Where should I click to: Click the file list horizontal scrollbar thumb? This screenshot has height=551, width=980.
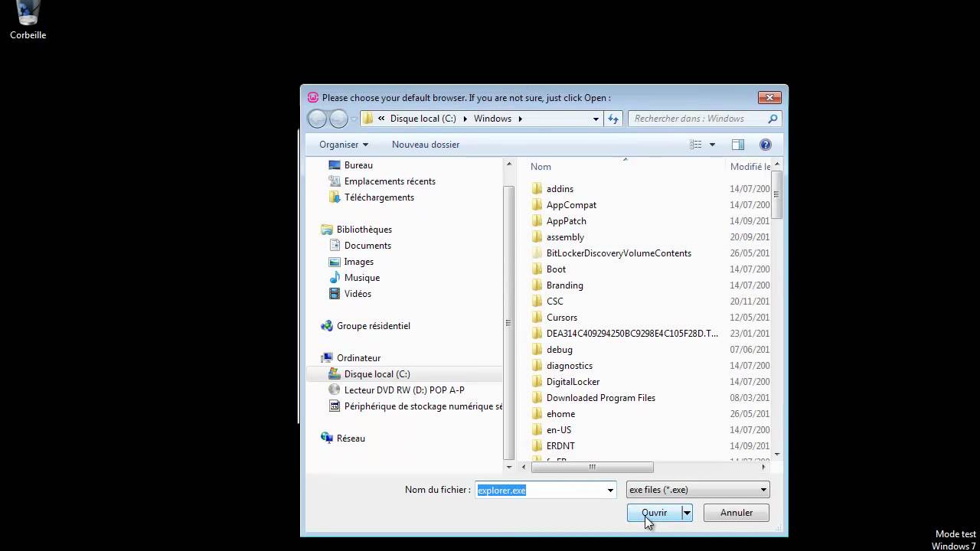592,467
